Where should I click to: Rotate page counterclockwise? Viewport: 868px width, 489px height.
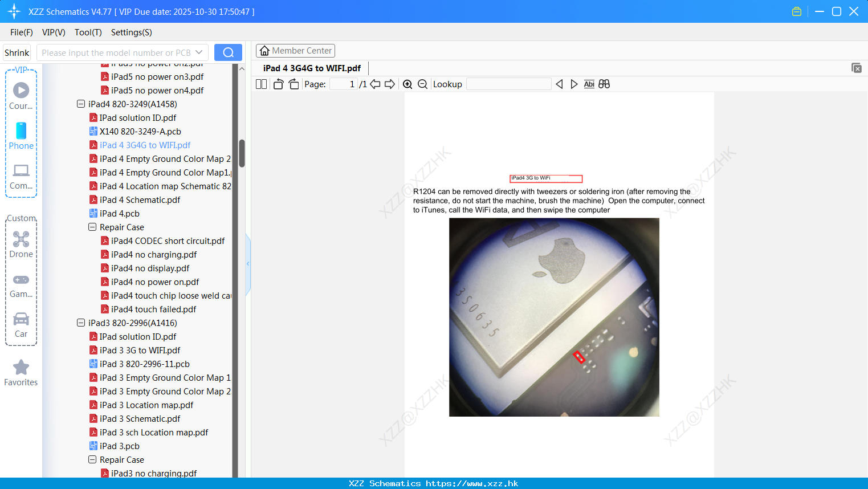point(278,84)
